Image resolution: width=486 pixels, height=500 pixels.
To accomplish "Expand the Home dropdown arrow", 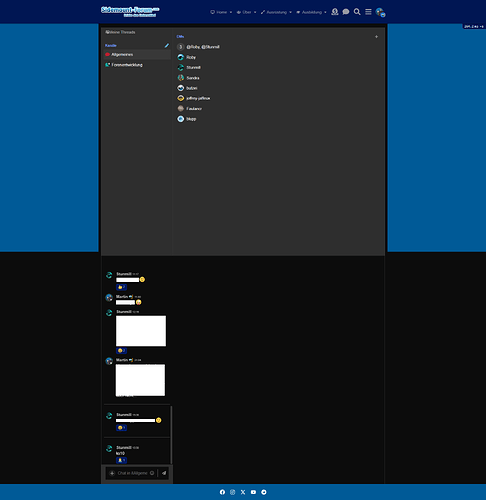I will click(x=231, y=12).
